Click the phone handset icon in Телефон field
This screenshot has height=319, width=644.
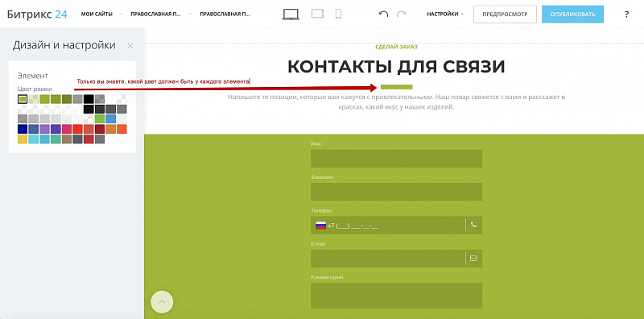(x=473, y=225)
